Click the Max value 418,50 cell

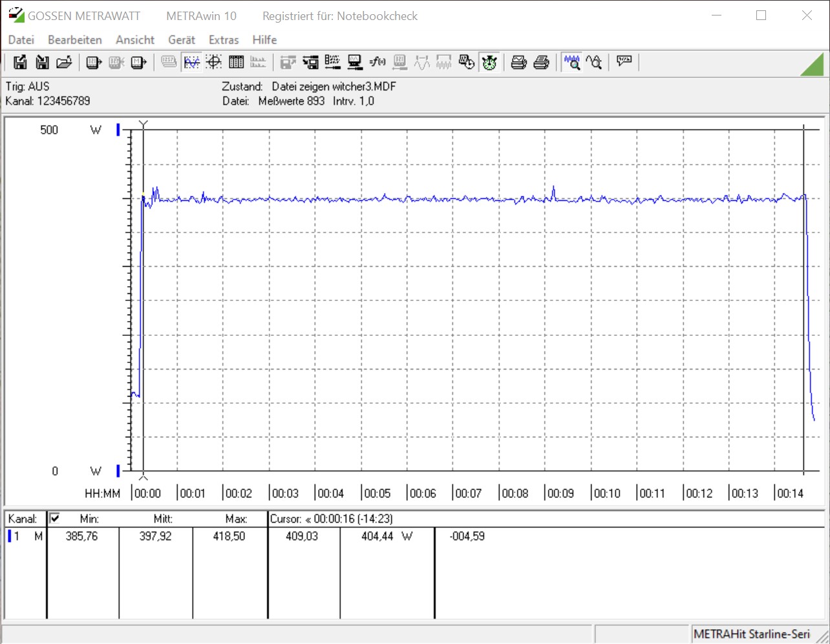coord(229,536)
